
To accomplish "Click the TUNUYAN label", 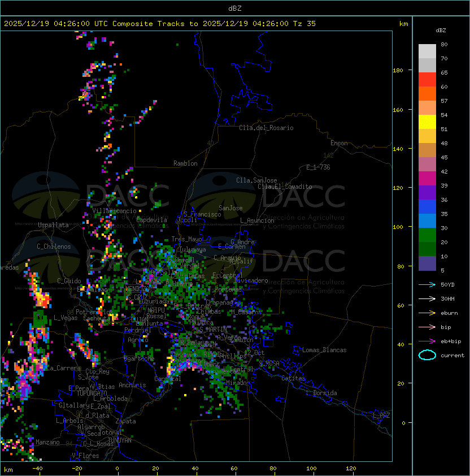I will (120, 440).
